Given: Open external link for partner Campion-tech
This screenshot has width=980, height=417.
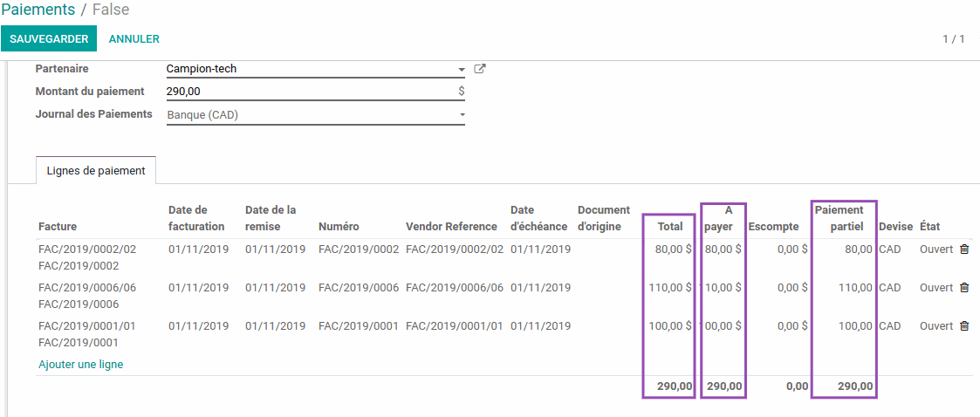Looking at the screenshot, I should click(x=479, y=69).
